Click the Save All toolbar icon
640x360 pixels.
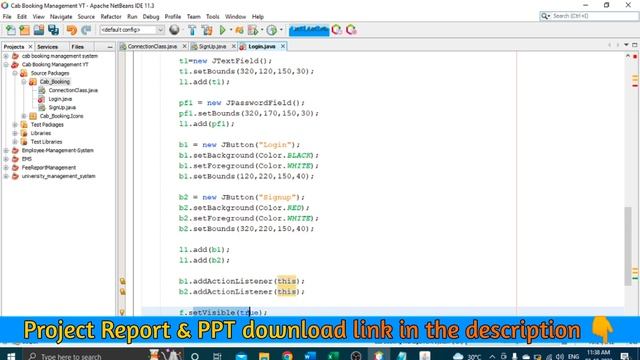click(53, 30)
